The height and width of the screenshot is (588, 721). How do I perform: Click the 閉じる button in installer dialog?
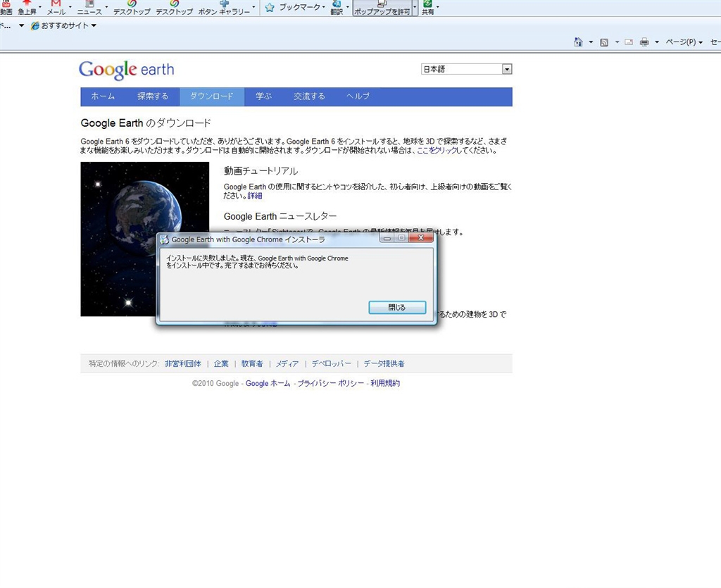pyautogui.click(x=397, y=308)
